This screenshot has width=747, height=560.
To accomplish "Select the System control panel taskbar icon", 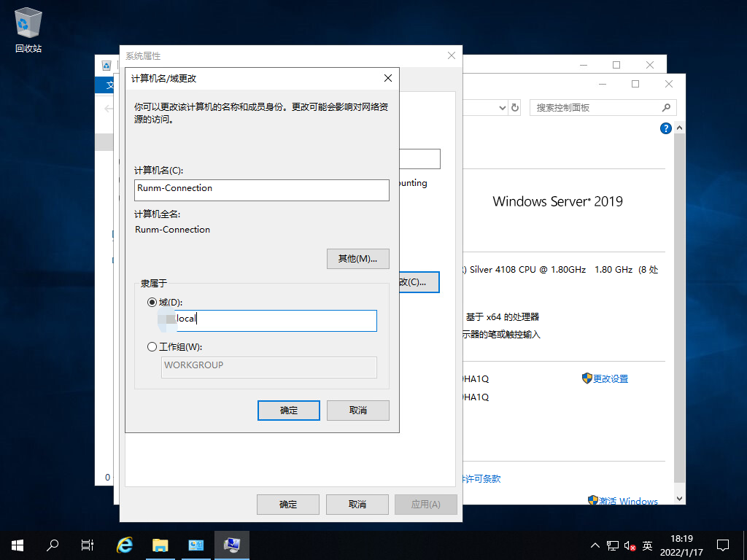I will (231, 545).
